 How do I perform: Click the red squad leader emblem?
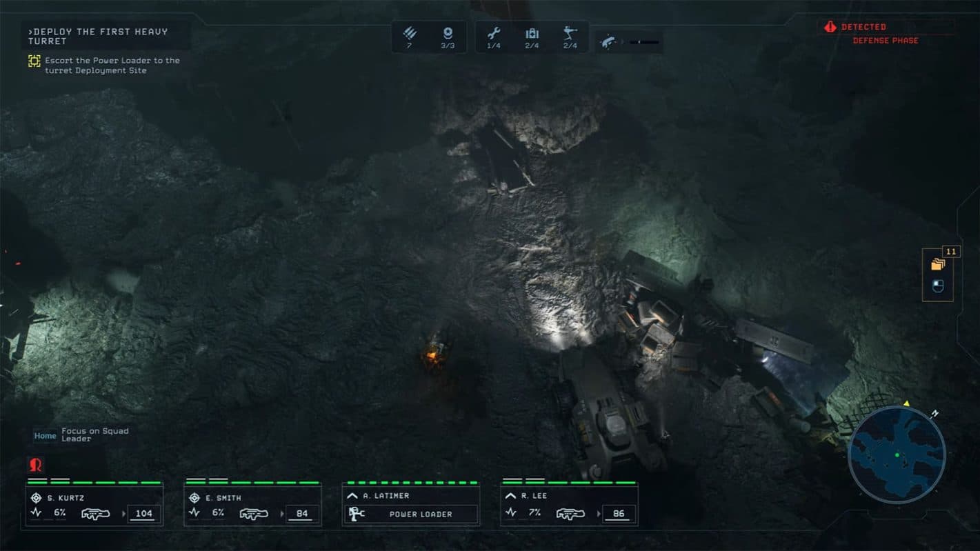35,465
